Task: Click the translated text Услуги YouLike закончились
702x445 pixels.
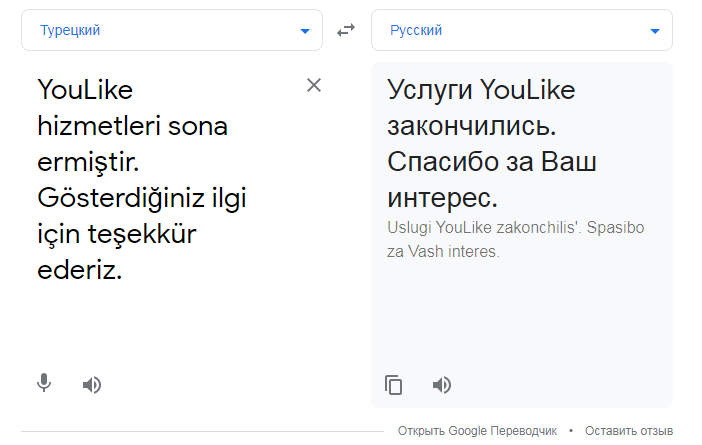Action: [480, 108]
